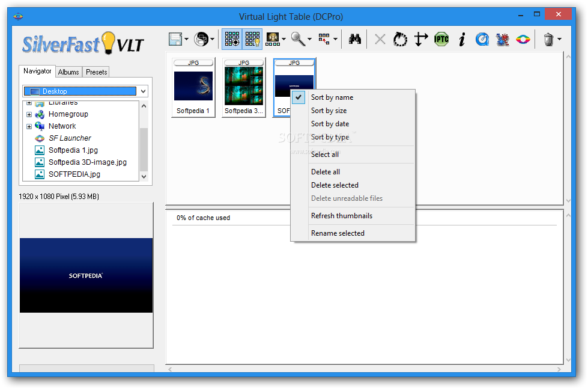Toggle the thumbnail grid with target view
This screenshot has height=389, width=588.
[x=232, y=40]
